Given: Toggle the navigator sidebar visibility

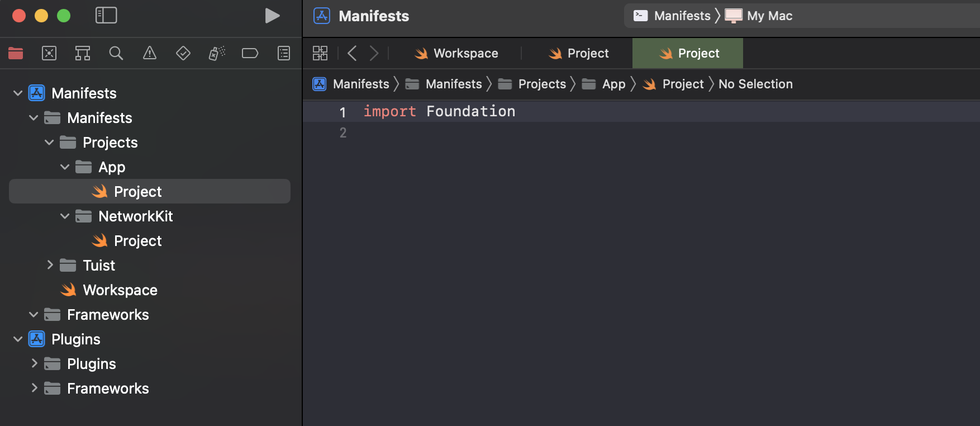Looking at the screenshot, I should 106,16.
